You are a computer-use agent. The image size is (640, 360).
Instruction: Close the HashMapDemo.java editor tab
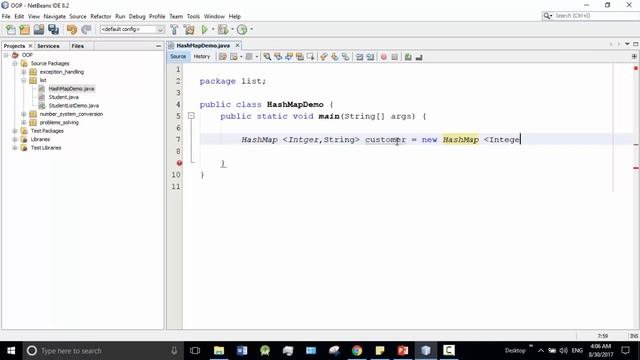click(x=238, y=45)
